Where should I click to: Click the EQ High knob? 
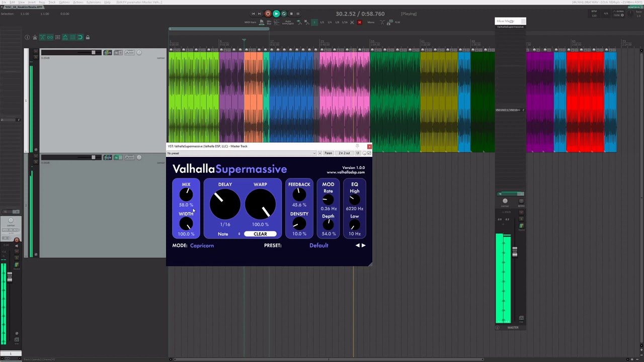click(355, 200)
